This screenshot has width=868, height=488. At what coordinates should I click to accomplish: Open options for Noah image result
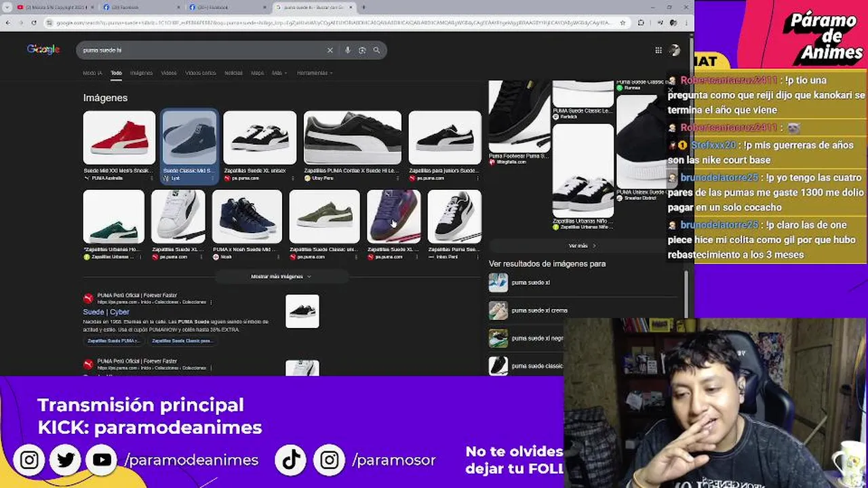[279, 257]
